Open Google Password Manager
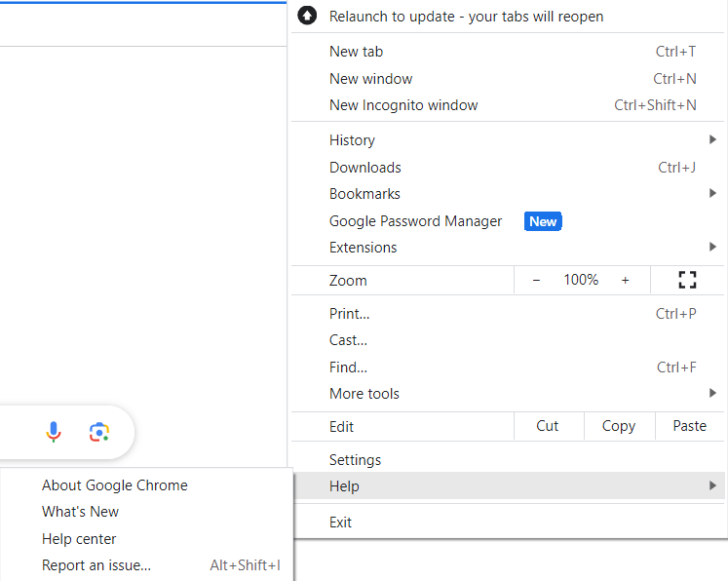 [416, 221]
